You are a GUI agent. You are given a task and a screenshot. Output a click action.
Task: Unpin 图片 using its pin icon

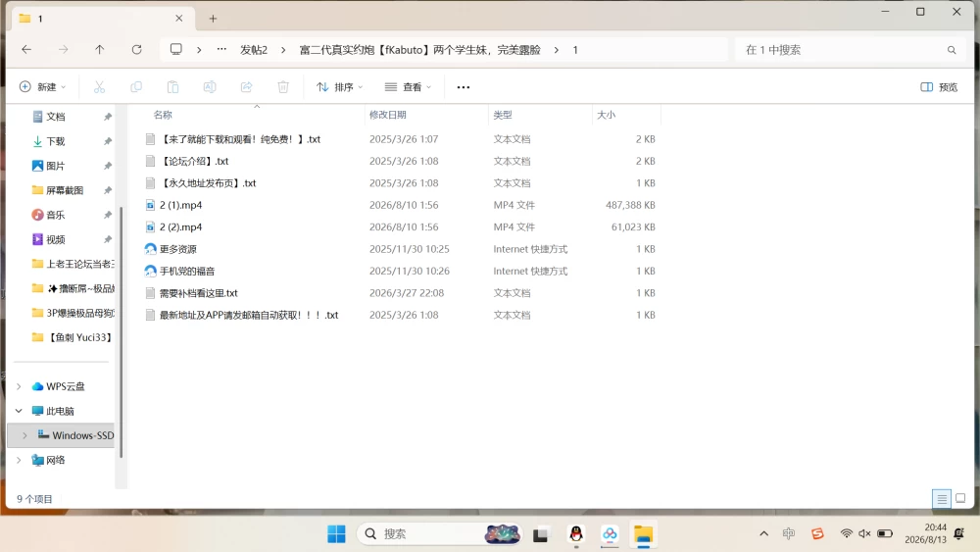[x=108, y=166]
